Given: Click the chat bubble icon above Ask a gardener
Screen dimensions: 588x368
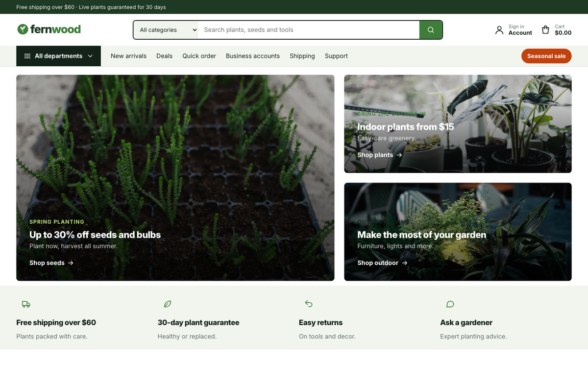Looking at the screenshot, I should [x=450, y=304].
